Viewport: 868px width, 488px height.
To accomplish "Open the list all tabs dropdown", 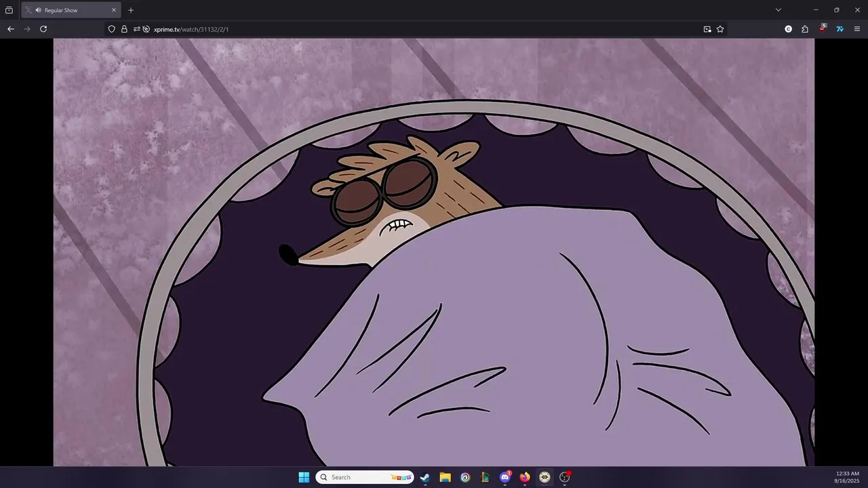I will (x=778, y=10).
